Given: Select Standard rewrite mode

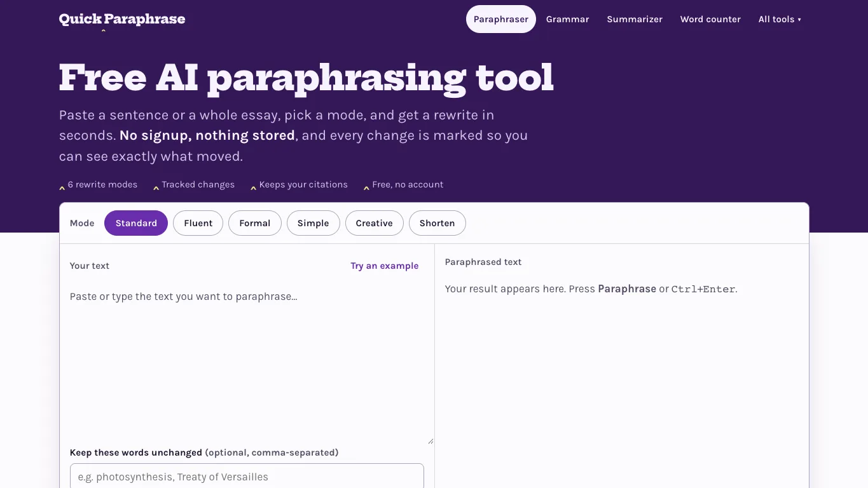Looking at the screenshot, I should point(136,223).
